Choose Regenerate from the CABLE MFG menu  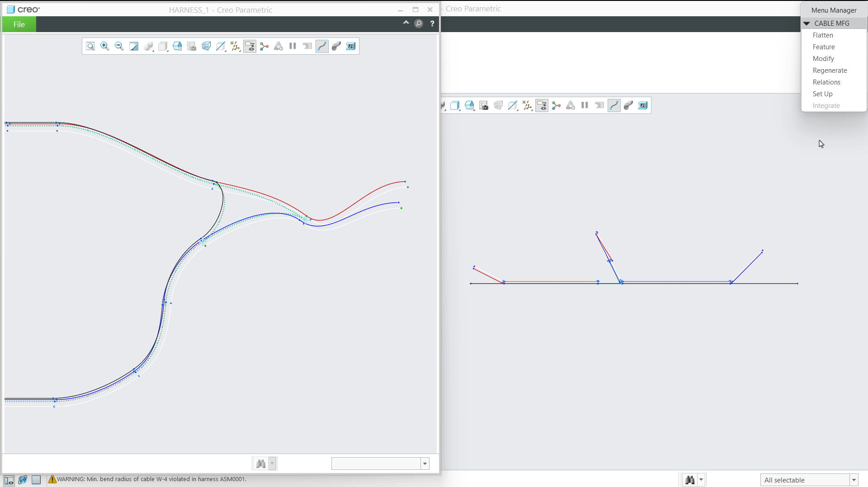(x=830, y=70)
